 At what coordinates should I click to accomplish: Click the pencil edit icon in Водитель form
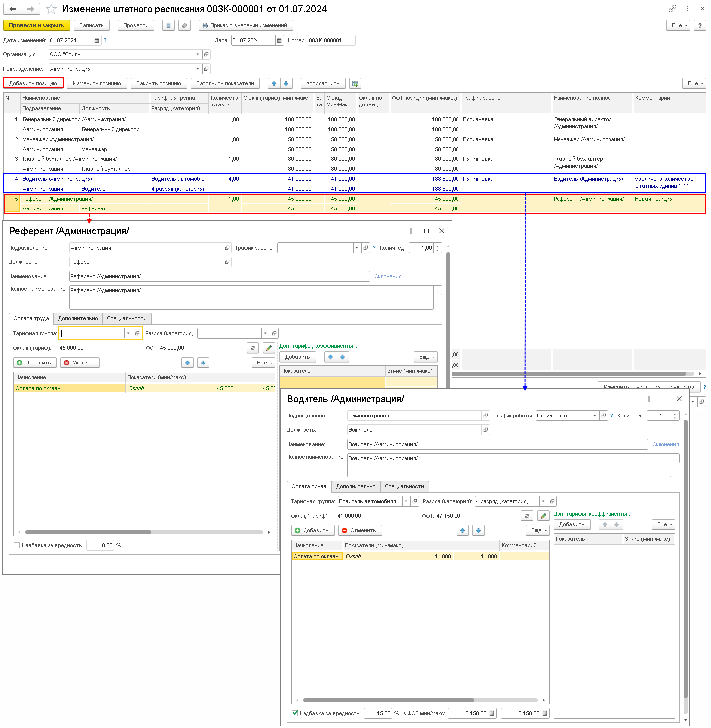pos(543,516)
